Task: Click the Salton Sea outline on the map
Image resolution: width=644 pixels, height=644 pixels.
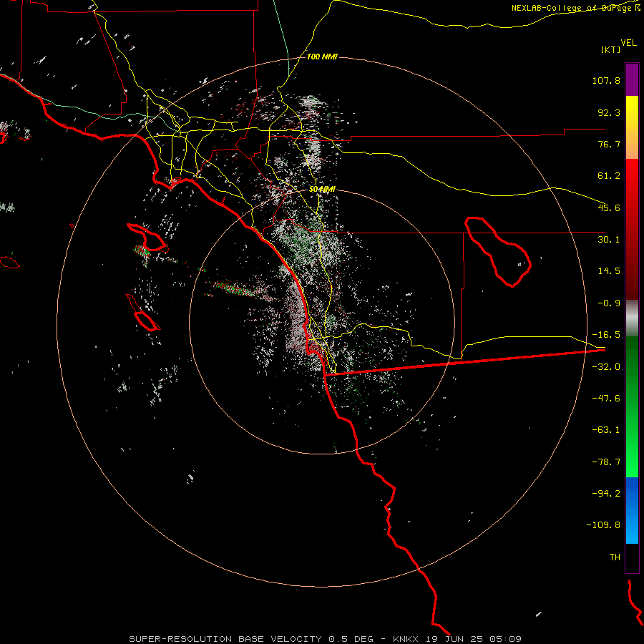Action: pyautogui.click(x=498, y=251)
